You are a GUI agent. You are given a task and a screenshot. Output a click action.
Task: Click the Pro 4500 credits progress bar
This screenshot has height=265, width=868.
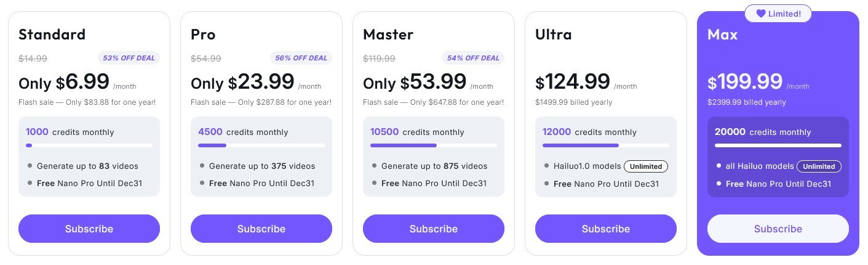click(261, 145)
